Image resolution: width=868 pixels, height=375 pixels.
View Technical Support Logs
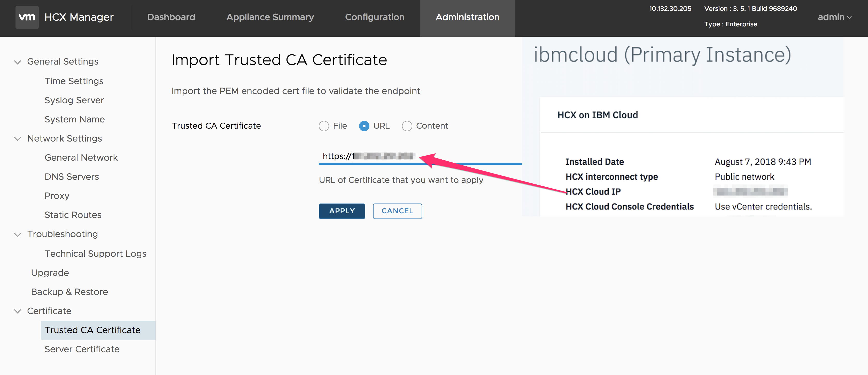point(95,253)
